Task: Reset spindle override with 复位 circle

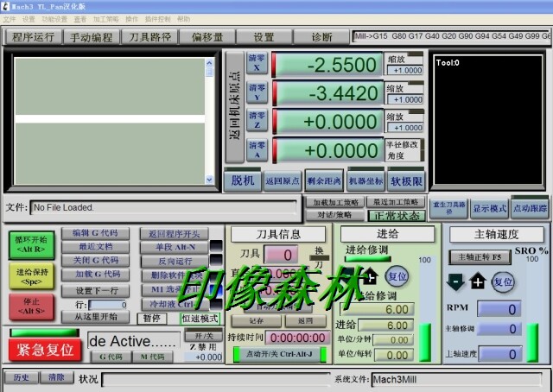Action: [503, 281]
